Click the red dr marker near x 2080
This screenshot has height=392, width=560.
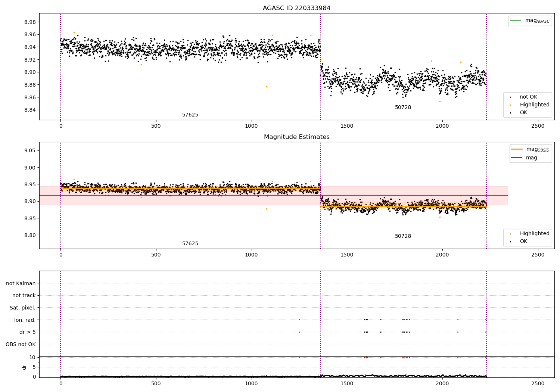(x=458, y=357)
